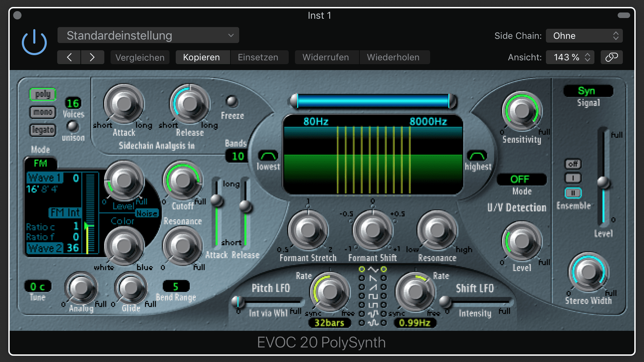Screen dimensions: 644x362
Task: Click the Voices value 16
Action: tap(73, 103)
